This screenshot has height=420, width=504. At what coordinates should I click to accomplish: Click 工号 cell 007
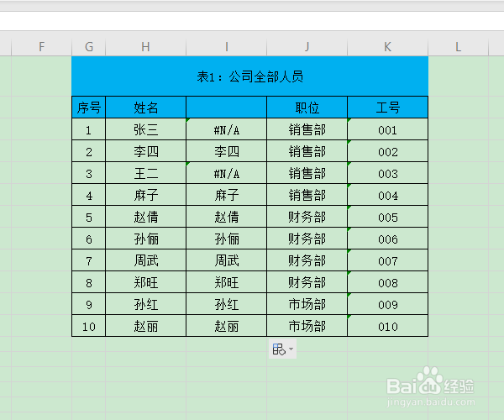(387, 260)
